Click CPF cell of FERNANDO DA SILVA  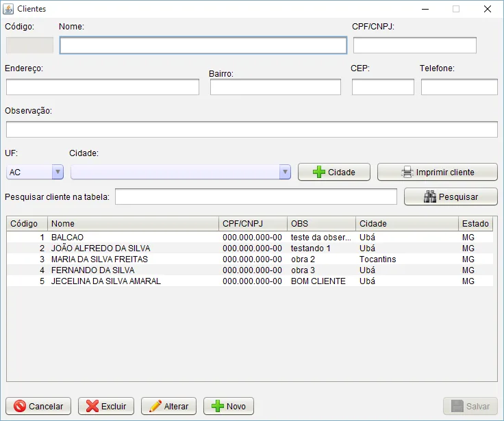click(x=253, y=270)
